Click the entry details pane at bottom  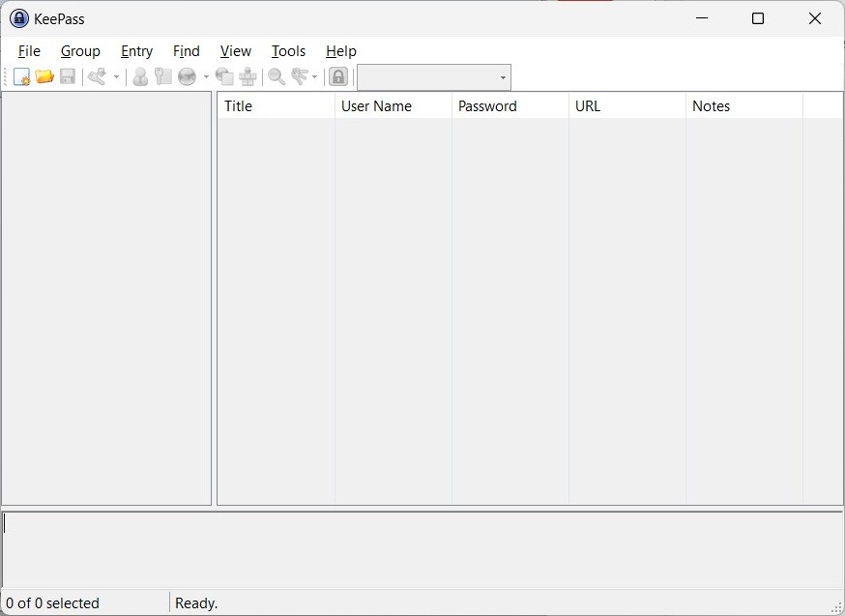pos(422,549)
